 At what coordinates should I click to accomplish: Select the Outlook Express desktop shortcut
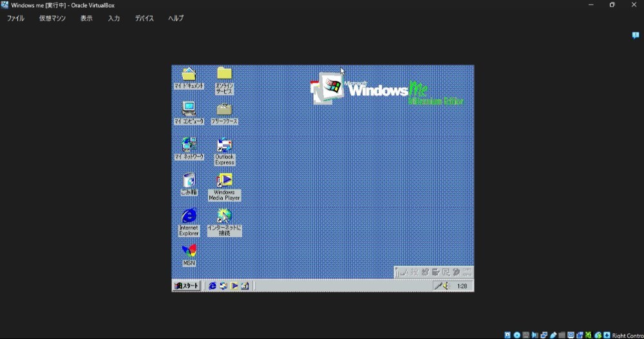pos(224,151)
